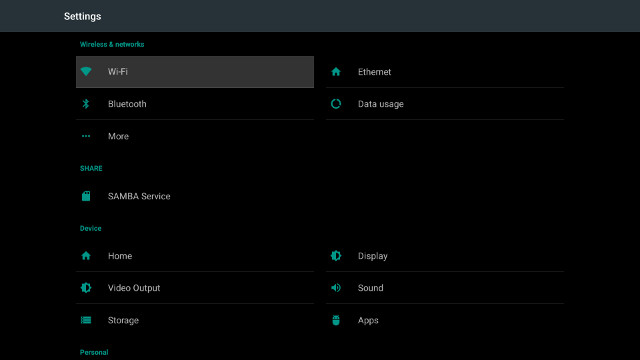Click the SAMBA Service card icon

pyautogui.click(x=86, y=196)
